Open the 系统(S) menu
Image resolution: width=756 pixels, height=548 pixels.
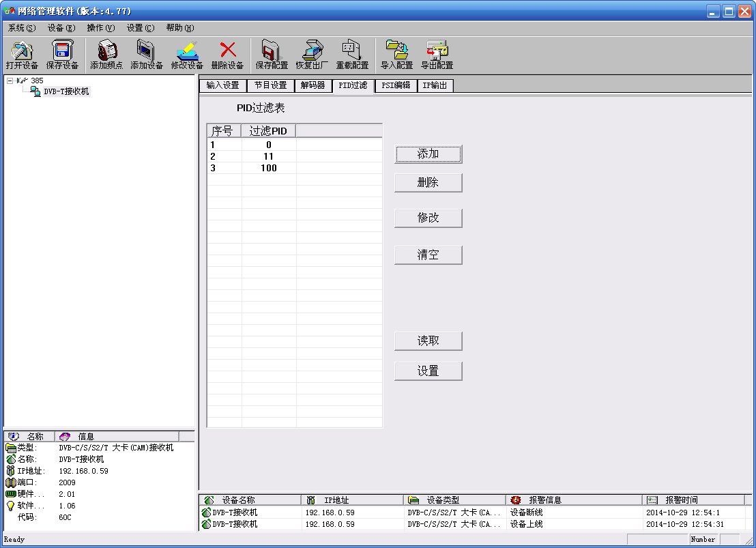(x=22, y=28)
